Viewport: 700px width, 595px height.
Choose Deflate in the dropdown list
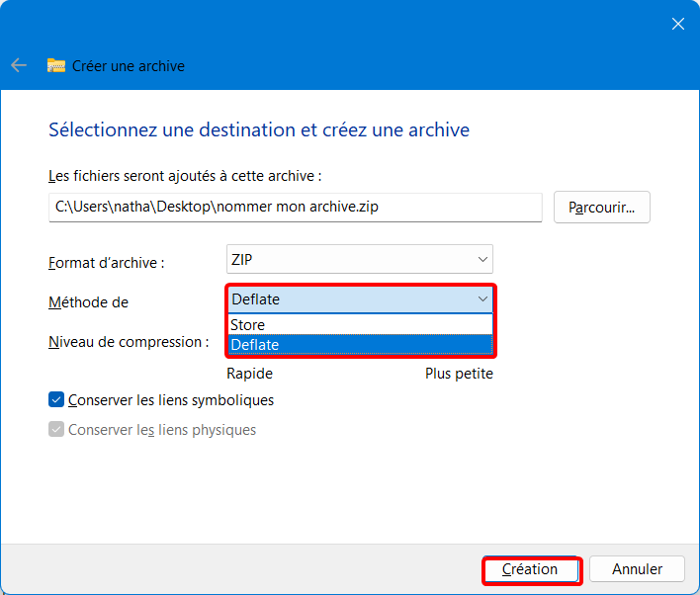click(360, 345)
